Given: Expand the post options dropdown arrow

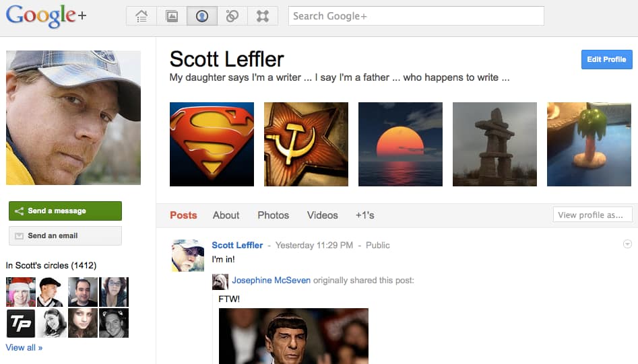Looking at the screenshot, I should click(x=627, y=244).
